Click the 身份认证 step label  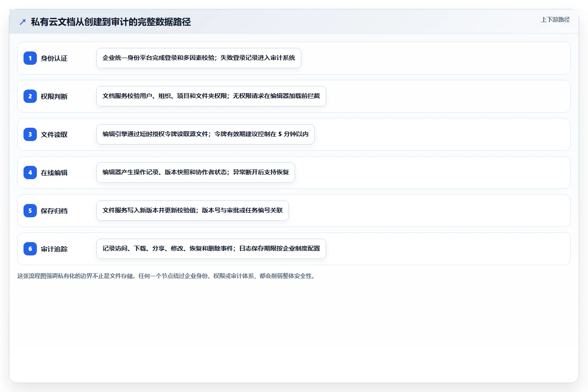tap(54, 58)
